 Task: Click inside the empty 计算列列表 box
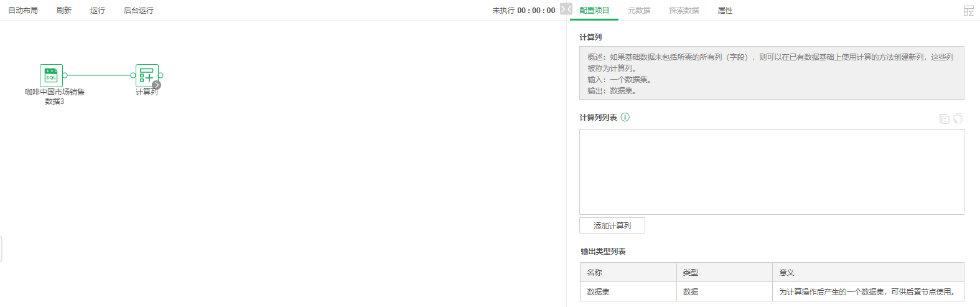coord(772,172)
